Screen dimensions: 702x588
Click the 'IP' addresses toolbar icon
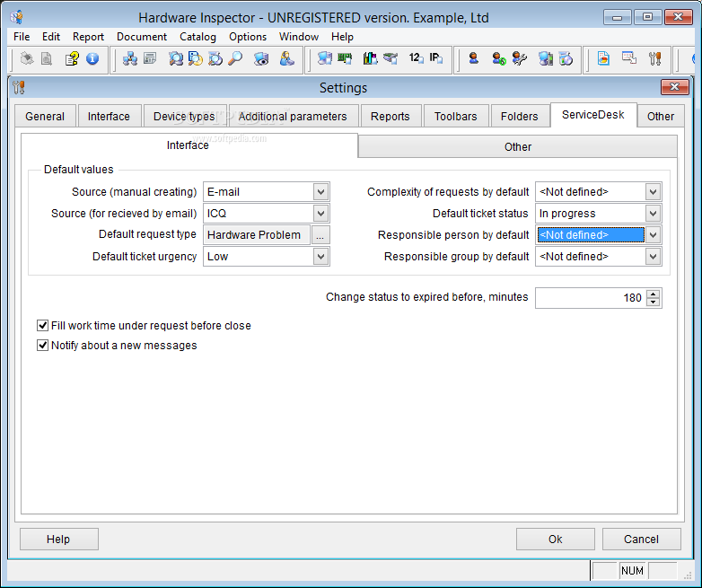coord(436,58)
